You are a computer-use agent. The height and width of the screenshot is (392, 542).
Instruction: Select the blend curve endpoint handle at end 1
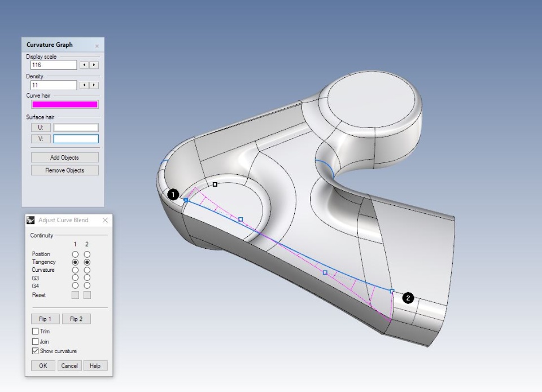186,200
